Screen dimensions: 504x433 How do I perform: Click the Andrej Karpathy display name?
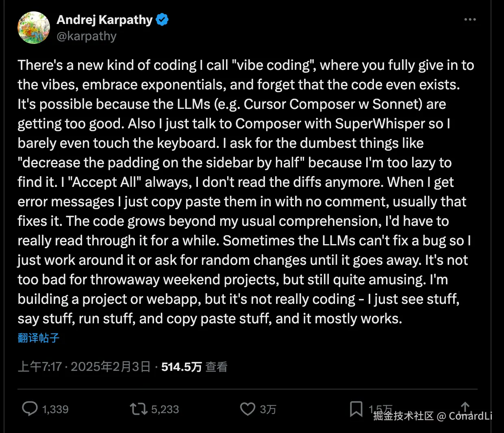(x=104, y=19)
